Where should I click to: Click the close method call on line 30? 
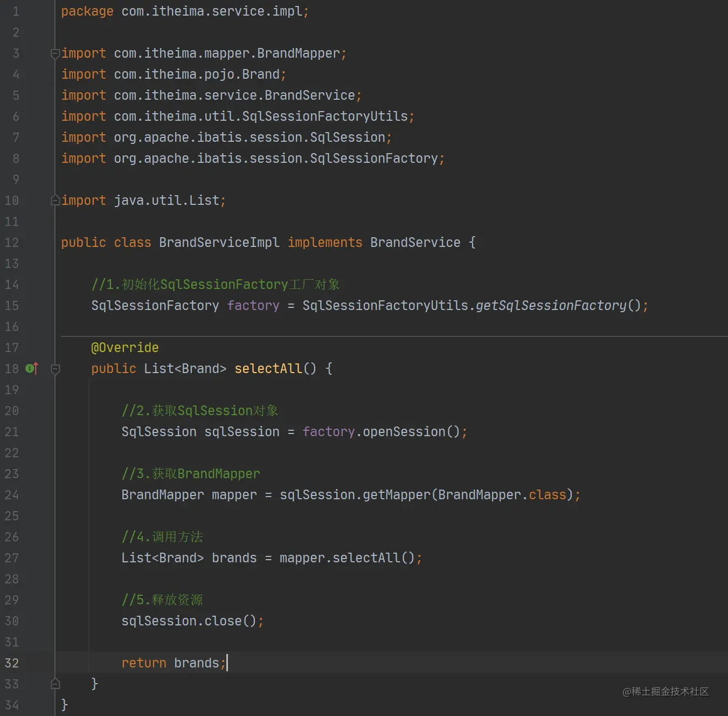(223, 621)
